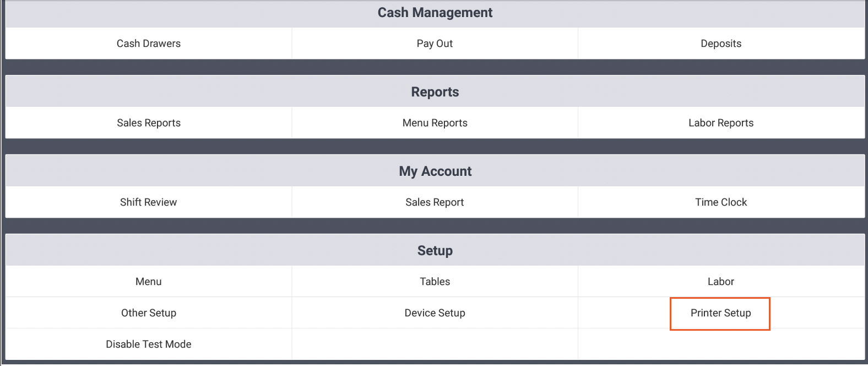Open Sales Report under My Account
Image resolution: width=868 pixels, height=366 pixels.
(435, 202)
